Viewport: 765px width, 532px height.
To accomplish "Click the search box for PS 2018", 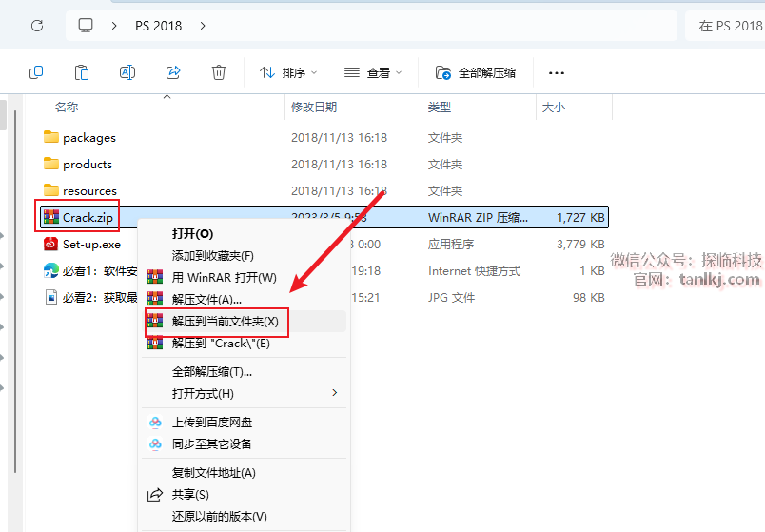I will [x=728, y=26].
